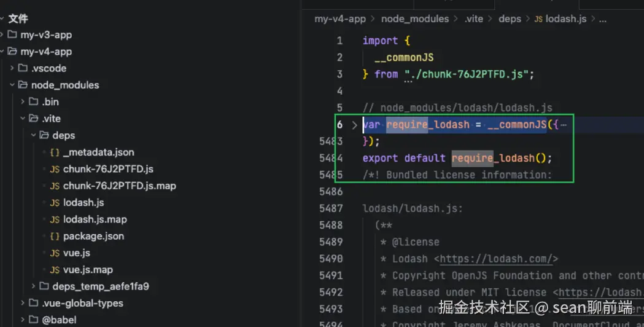The width and height of the screenshot is (644, 327).
Task: Click the __commonJS identifier on line 2
Action: [404, 58]
